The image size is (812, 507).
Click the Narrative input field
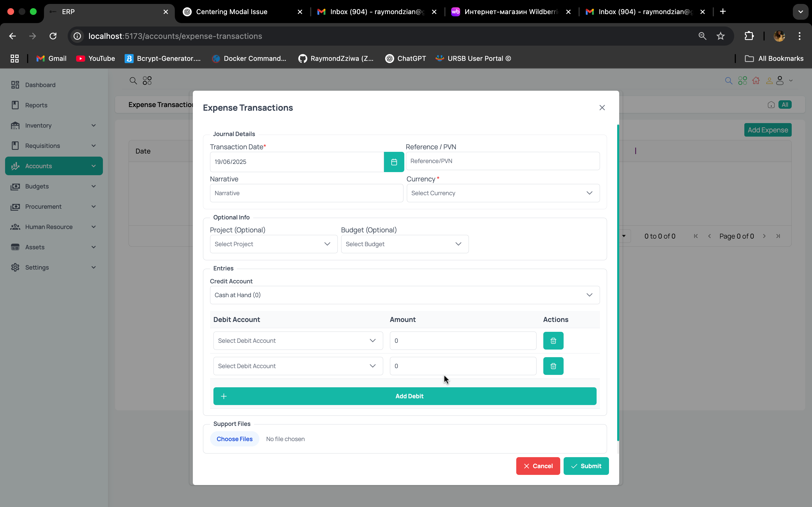pyautogui.click(x=306, y=193)
